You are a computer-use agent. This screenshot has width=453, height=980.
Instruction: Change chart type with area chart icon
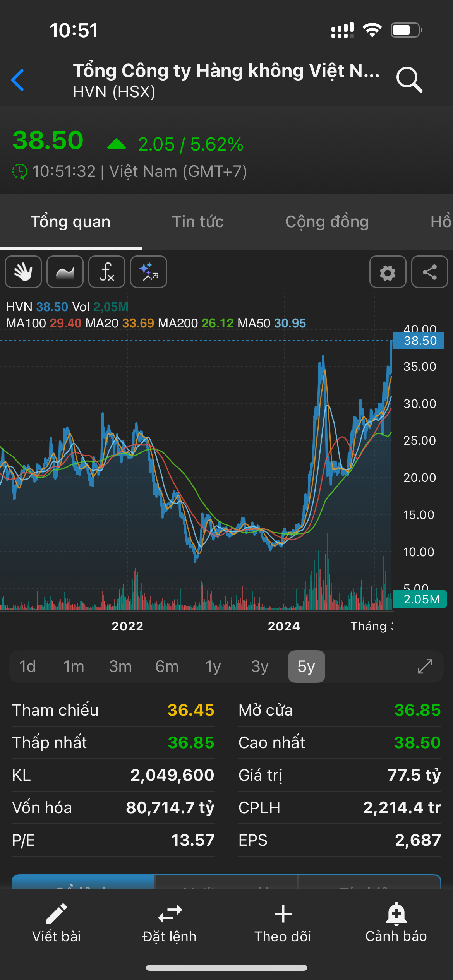[x=65, y=272]
